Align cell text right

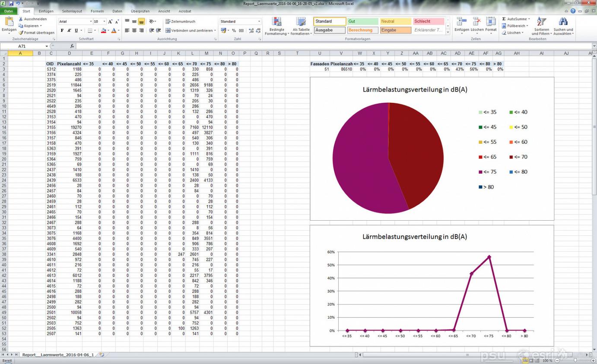(141, 31)
